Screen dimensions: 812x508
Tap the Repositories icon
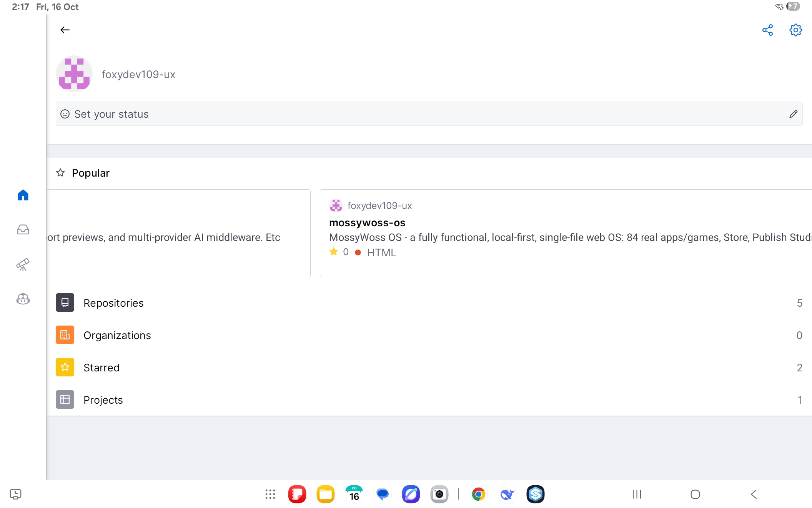[65, 302]
